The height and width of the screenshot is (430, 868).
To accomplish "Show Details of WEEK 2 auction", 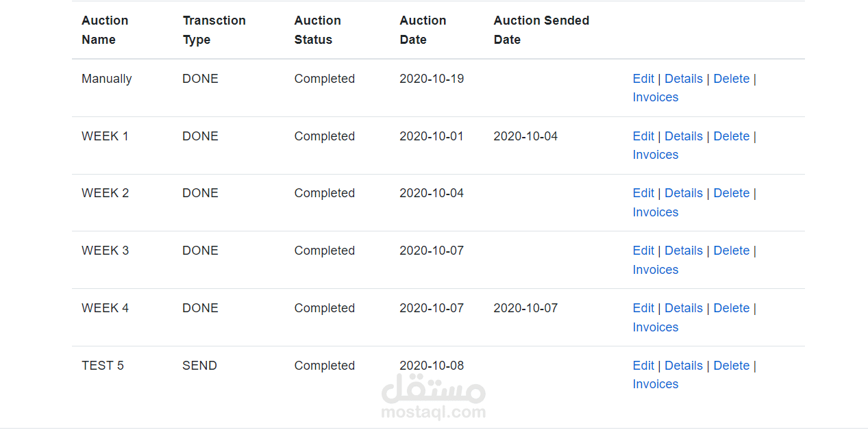I will 683,193.
